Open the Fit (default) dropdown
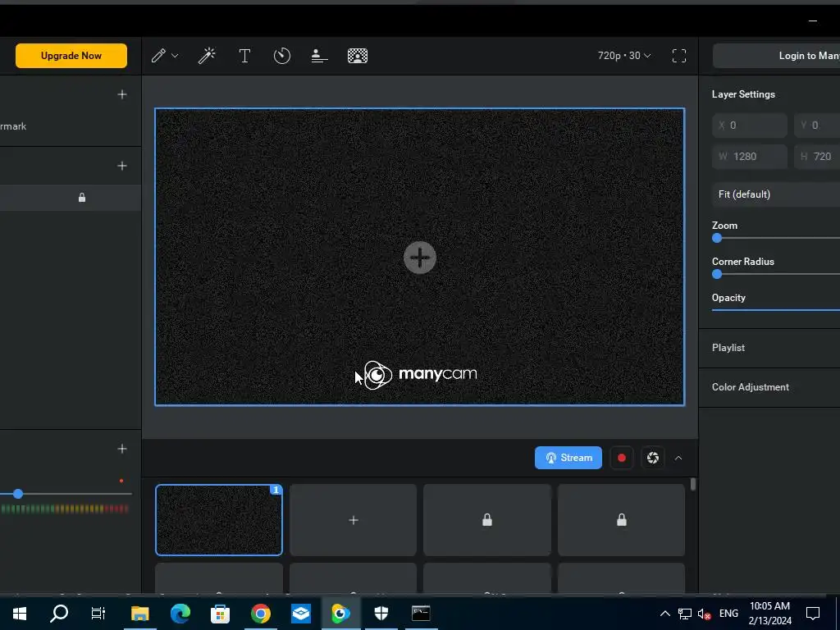Screen dimensions: 840x630 pyautogui.click(x=776, y=194)
